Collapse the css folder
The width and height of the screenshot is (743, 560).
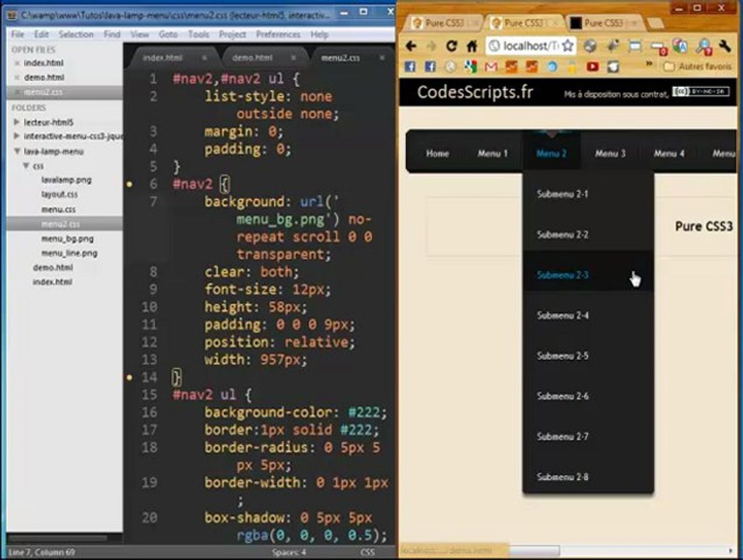click(x=26, y=166)
